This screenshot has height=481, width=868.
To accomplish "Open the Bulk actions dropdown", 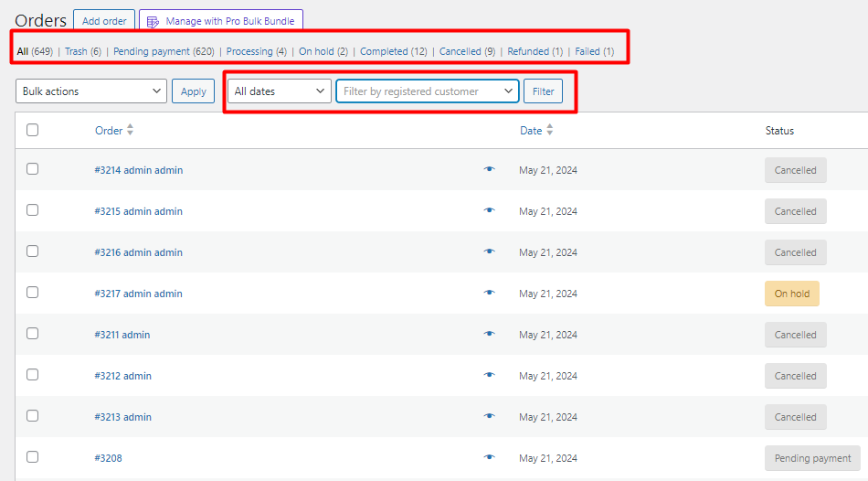I will [x=91, y=91].
